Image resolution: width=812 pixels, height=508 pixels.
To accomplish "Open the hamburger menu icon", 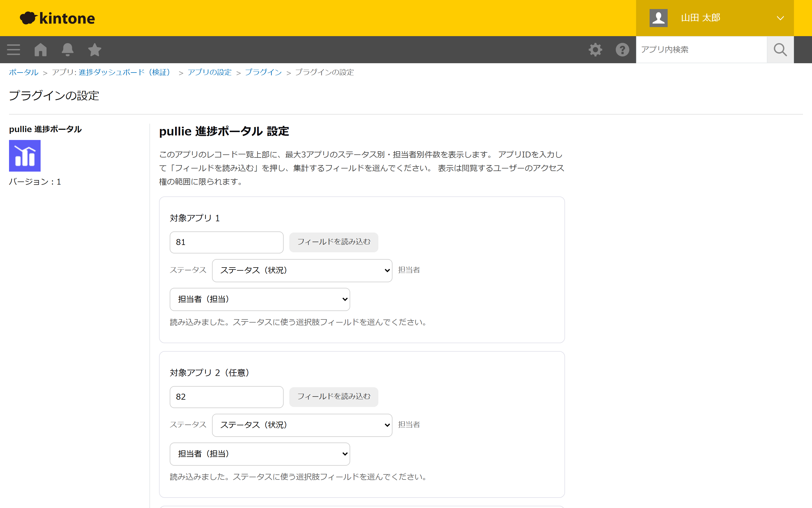I will click(x=14, y=50).
